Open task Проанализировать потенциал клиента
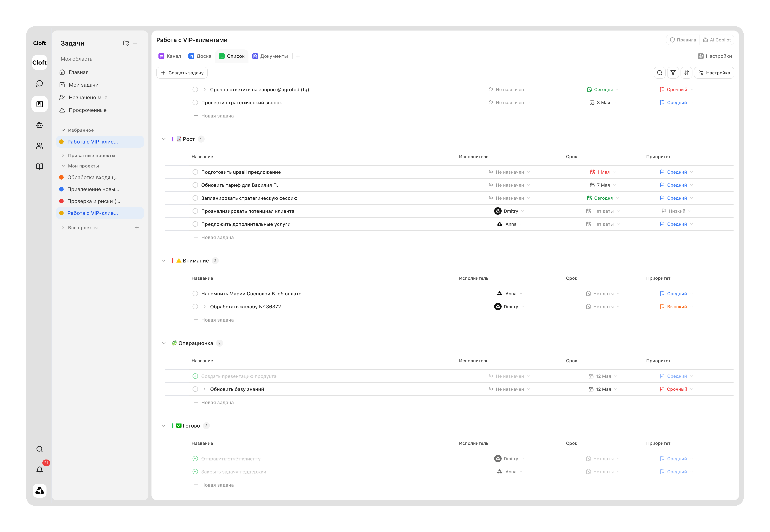This screenshot has width=770, height=532. click(x=247, y=211)
